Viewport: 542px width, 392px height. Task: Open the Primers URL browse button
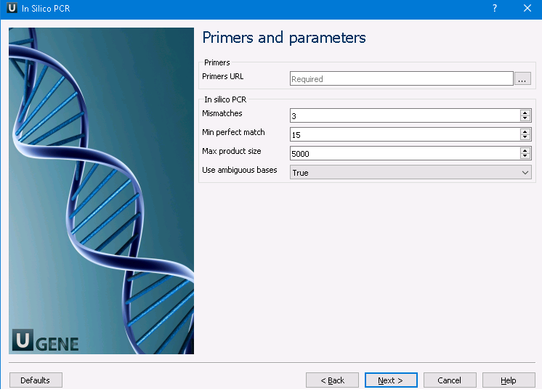[523, 79]
